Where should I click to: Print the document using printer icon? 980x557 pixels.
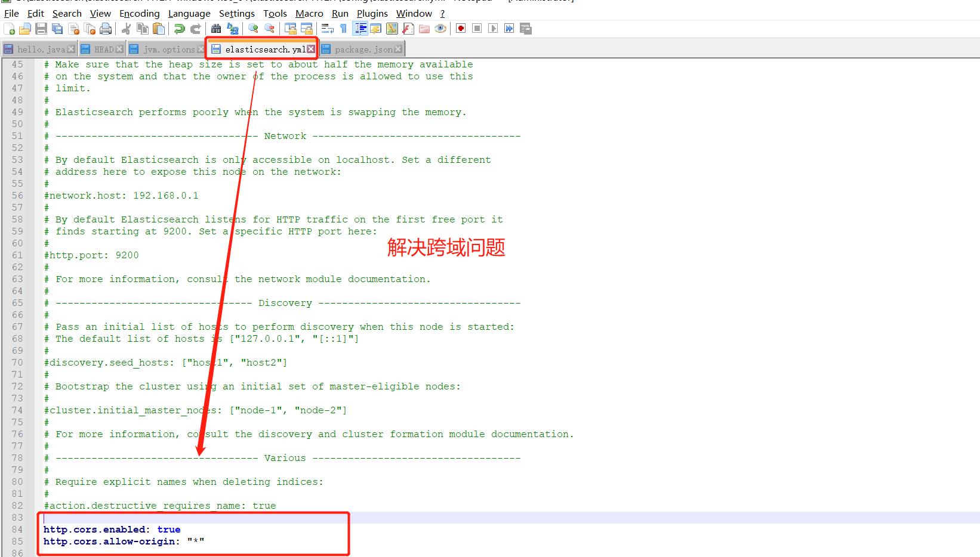[106, 29]
